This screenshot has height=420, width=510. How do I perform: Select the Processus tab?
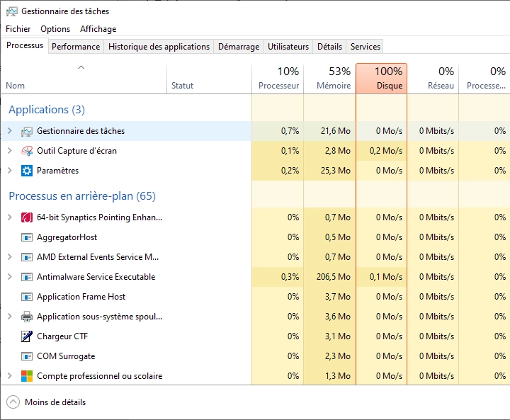pos(25,45)
